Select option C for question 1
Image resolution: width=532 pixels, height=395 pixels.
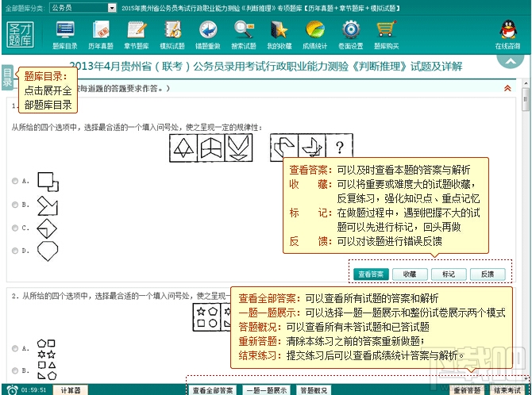[x=15, y=228]
